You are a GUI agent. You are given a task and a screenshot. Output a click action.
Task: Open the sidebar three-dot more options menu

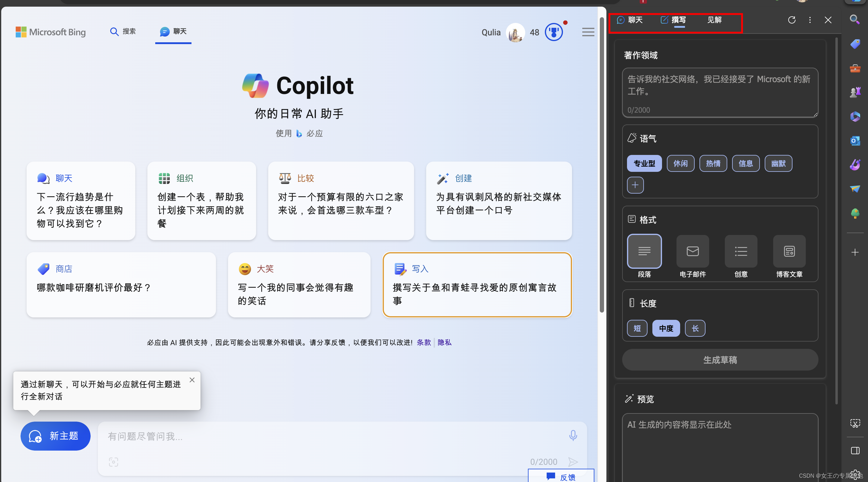[810, 20]
